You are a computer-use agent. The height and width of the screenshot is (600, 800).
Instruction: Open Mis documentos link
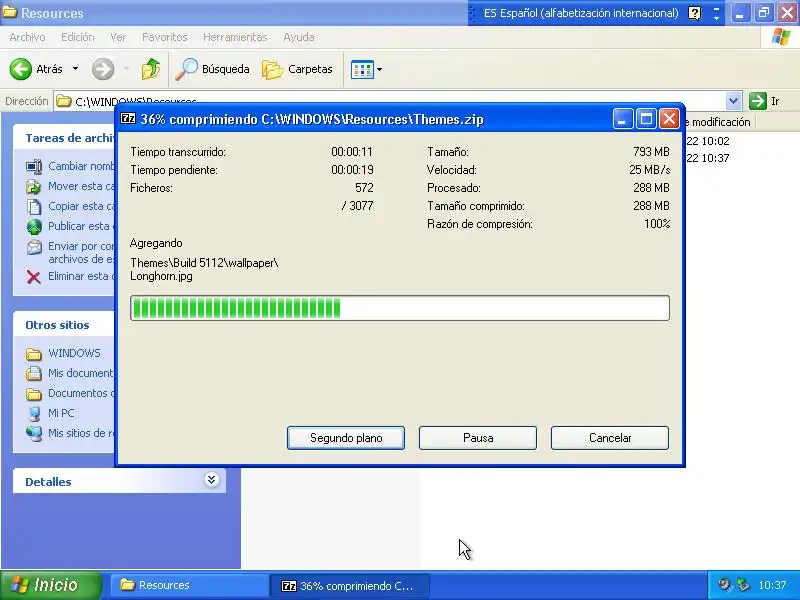click(81, 373)
